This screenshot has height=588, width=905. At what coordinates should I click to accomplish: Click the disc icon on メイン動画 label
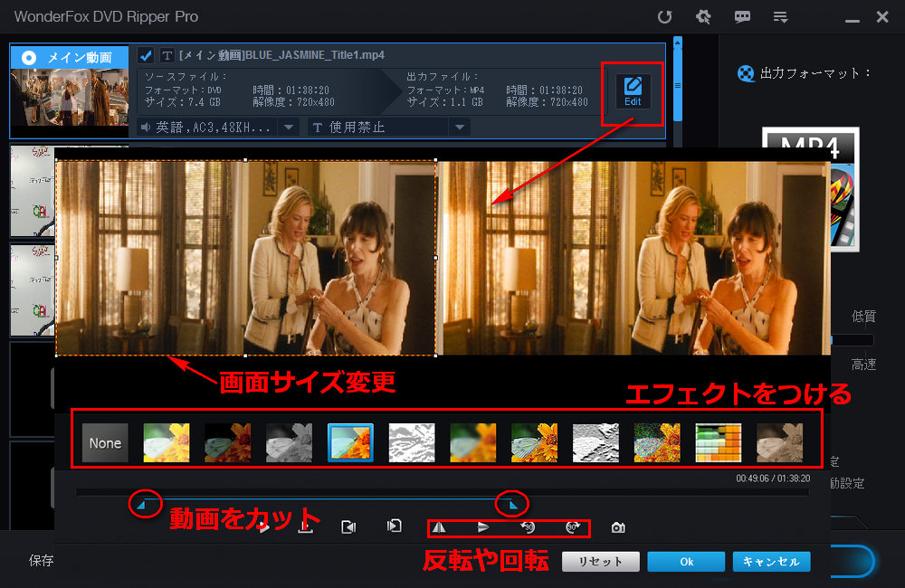[x=29, y=58]
